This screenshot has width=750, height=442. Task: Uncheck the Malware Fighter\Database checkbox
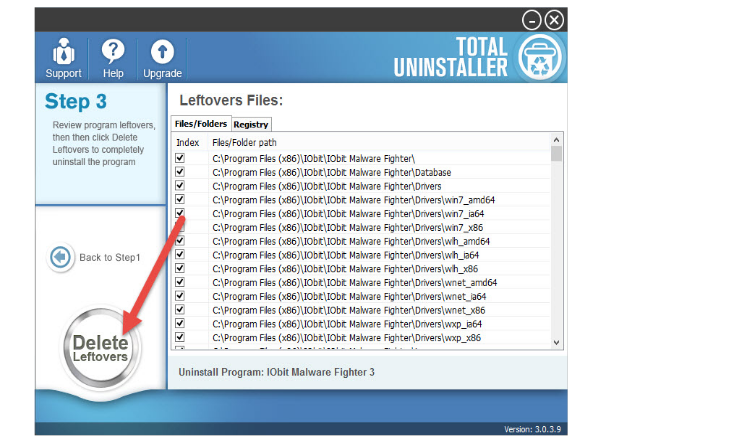click(180, 172)
